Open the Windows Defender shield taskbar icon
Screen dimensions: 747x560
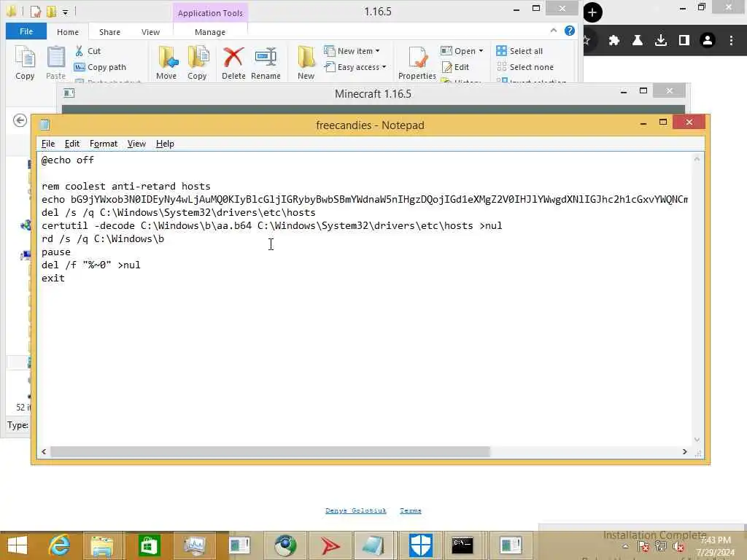[421, 545]
